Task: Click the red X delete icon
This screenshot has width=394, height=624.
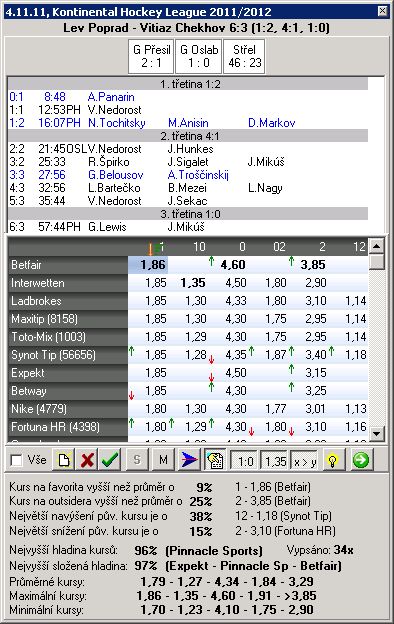Action: point(87,460)
